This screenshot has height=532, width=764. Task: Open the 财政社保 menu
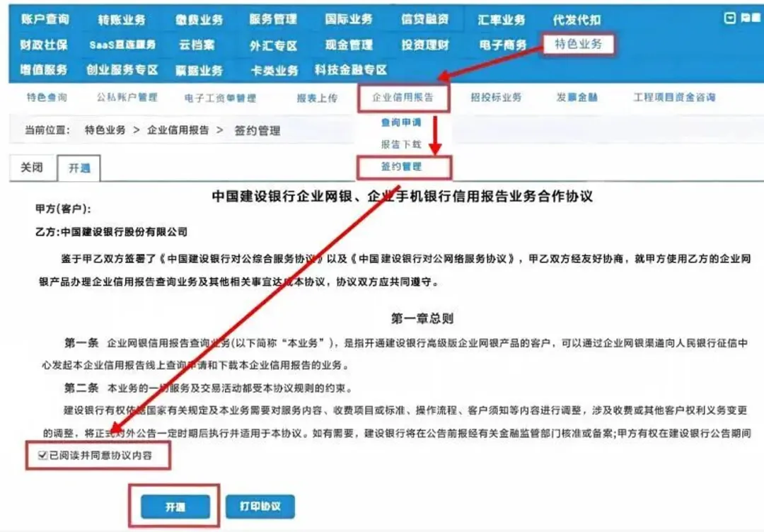(x=44, y=45)
